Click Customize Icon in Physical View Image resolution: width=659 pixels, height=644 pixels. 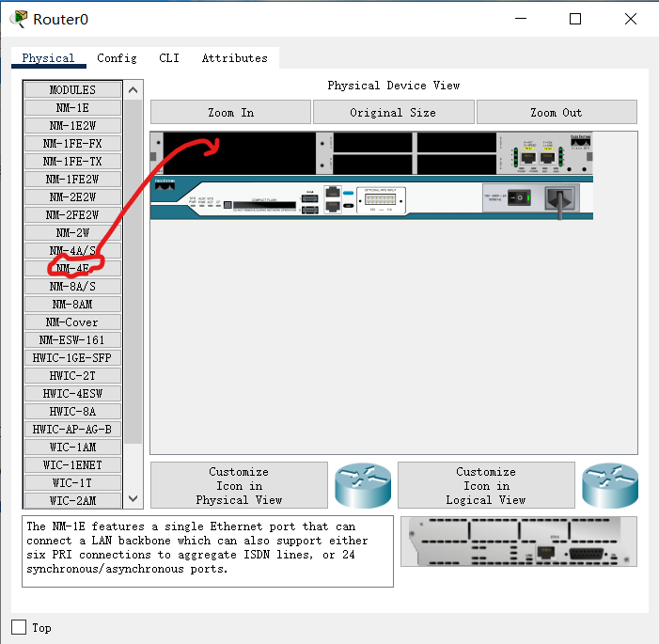239,485
